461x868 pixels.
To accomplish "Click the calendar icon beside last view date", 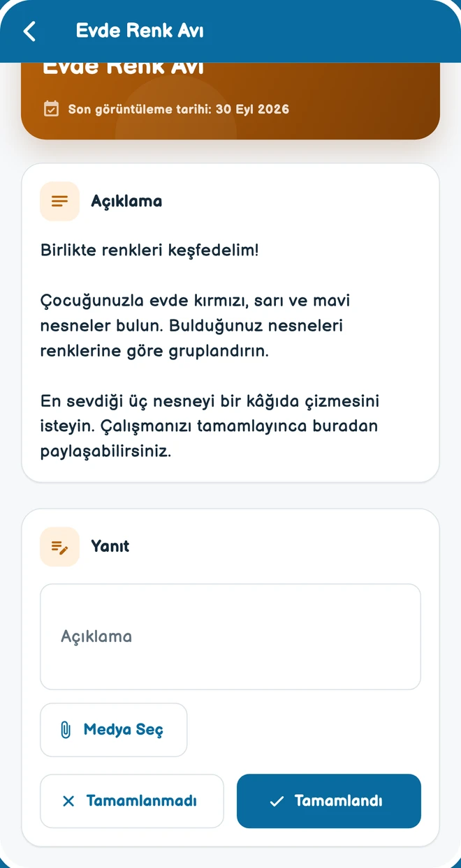I will coord(51,109).
